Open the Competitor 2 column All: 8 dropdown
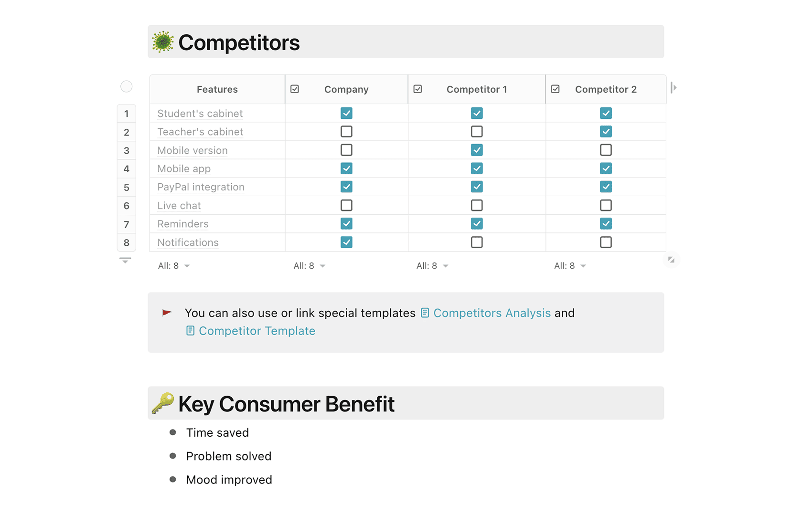Viewport: 812px width, 525px height. click(x=570, y=266)
